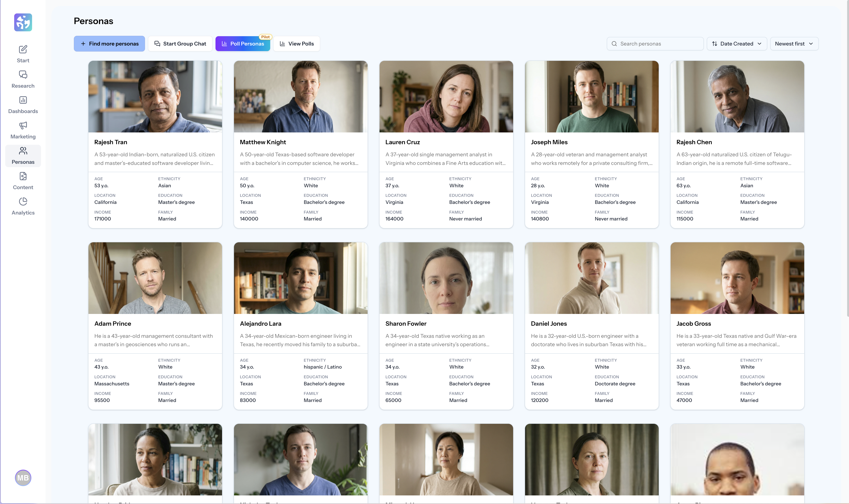Image resolution: width=849 pixels, height=504 pixels.
Task: Select the Marketing menu label
Action: click(23, 137)
